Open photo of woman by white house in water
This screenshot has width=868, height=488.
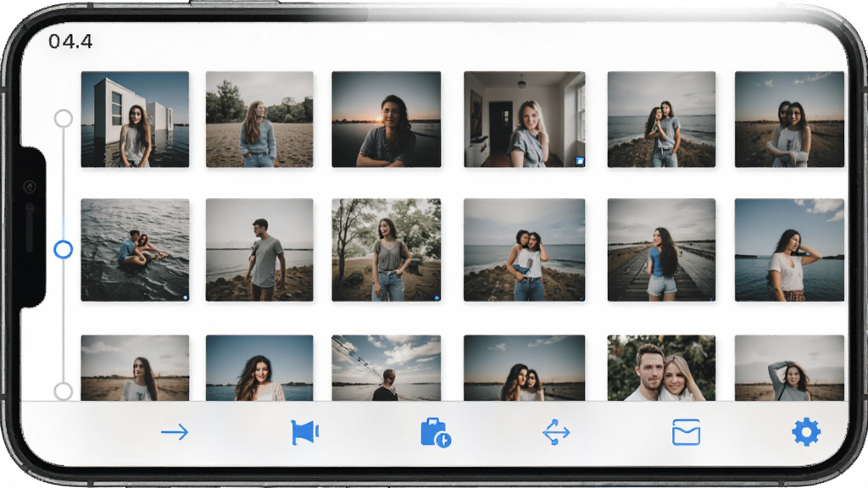[135, 119]
